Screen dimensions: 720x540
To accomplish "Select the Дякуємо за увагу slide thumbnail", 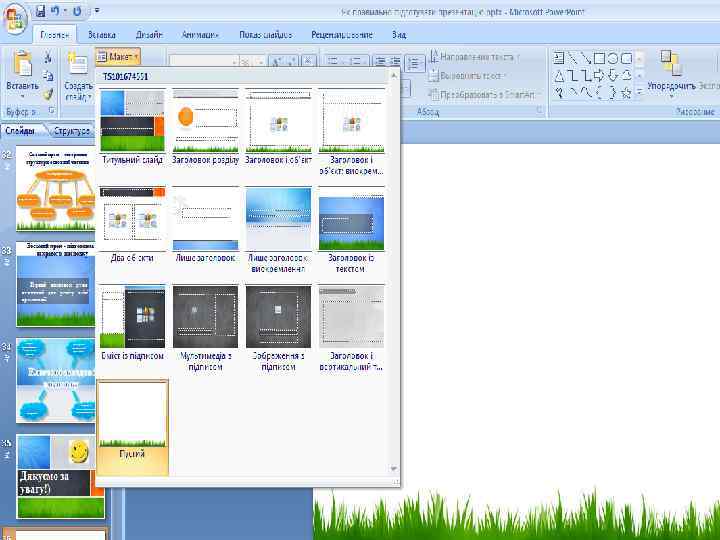I will 61,476.
